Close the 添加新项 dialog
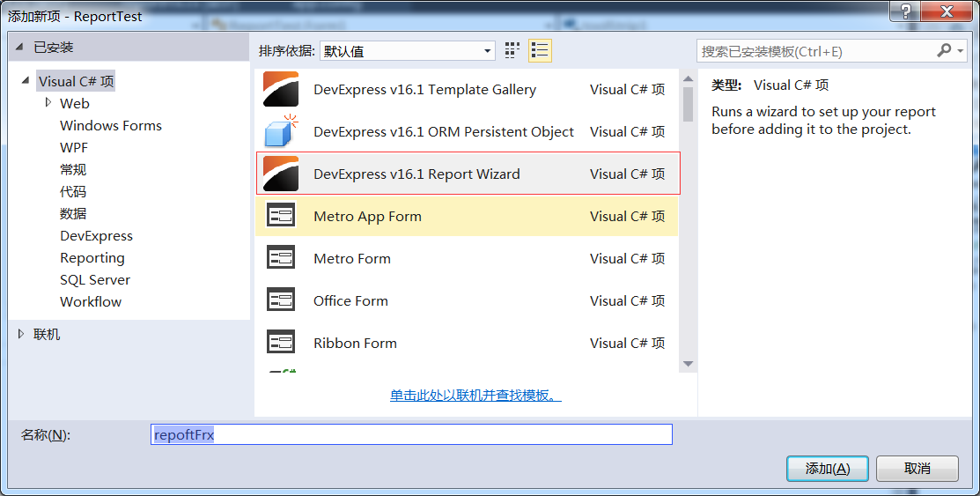Image resolution: width=980 pixels, height=496 pixels. (947, 11)
